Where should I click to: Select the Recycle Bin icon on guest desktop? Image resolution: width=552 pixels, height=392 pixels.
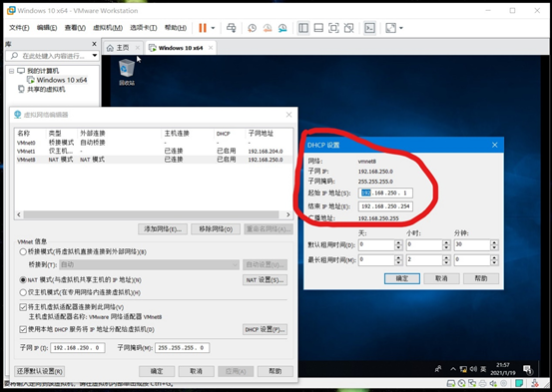[x=127, y=72]
